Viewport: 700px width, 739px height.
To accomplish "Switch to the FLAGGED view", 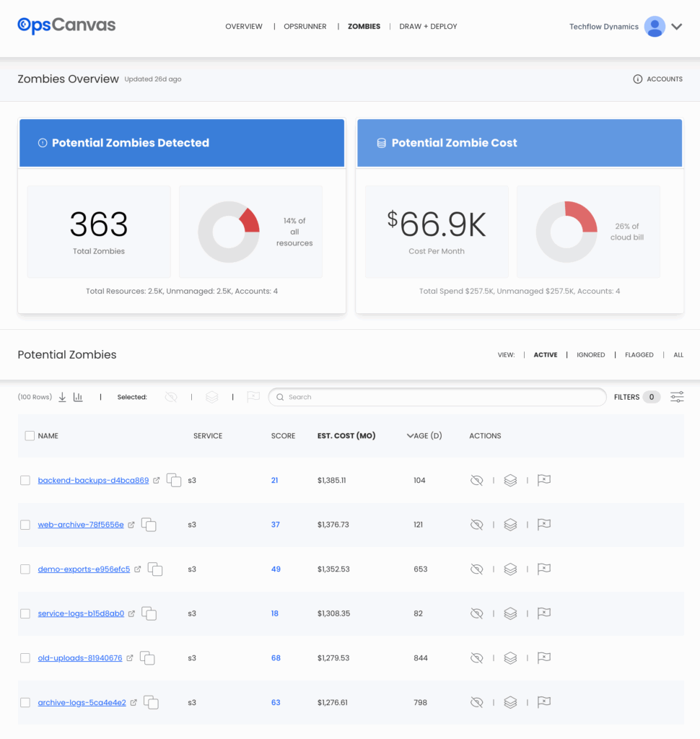I will click(639, 355).
